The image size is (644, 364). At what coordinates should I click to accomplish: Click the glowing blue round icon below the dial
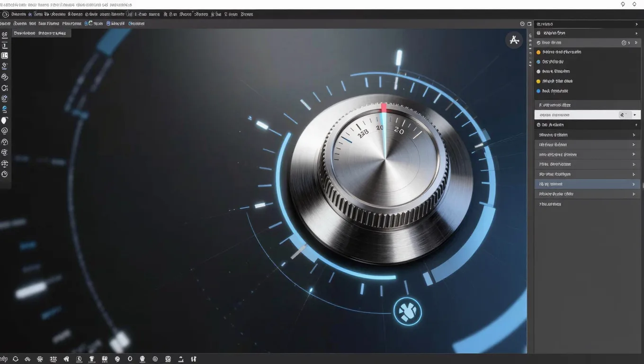coord(407,311)
